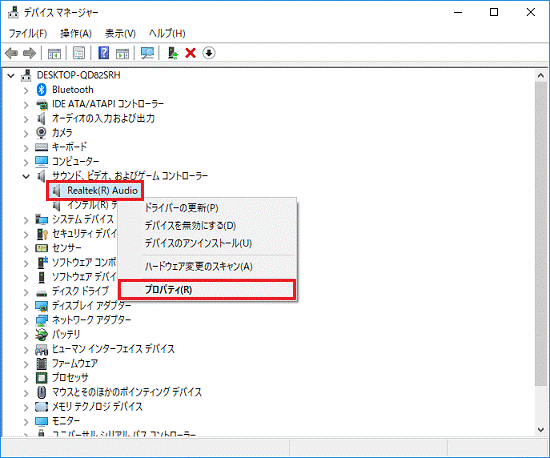Expand the ネットワーク アダプター category
Viewport: 550px width, 458px height.
pos(26,321)
